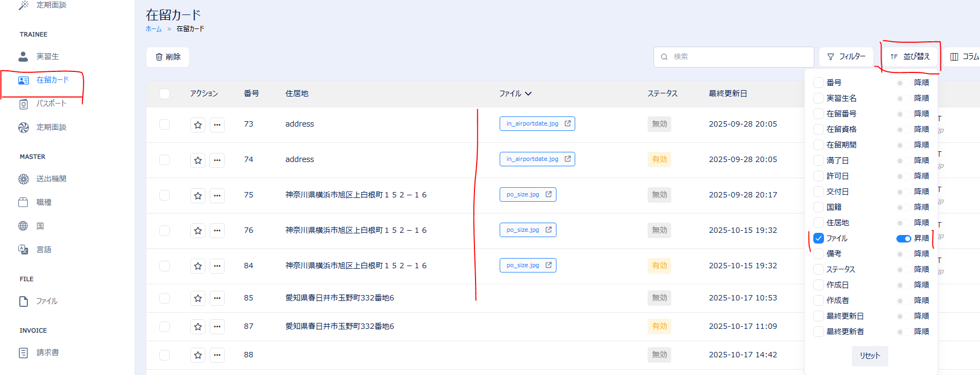Open 職種 in the MASTER menu

point(44,202)
